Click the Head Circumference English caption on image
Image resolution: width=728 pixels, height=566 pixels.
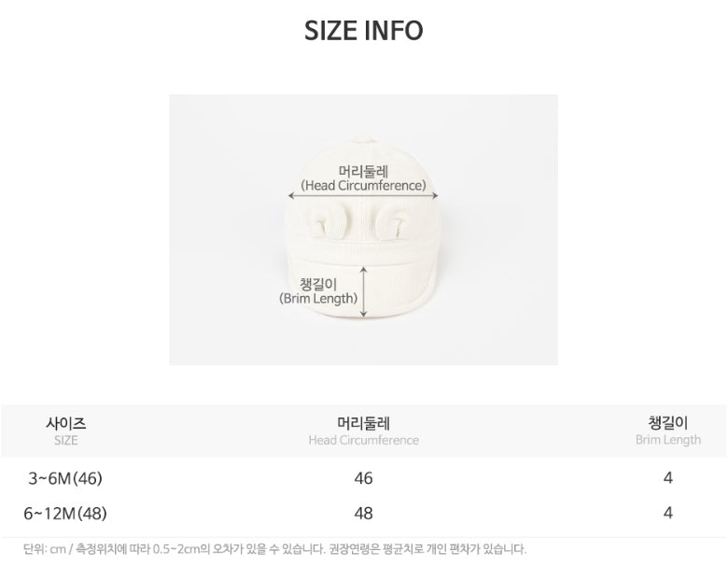click(363, 185)
